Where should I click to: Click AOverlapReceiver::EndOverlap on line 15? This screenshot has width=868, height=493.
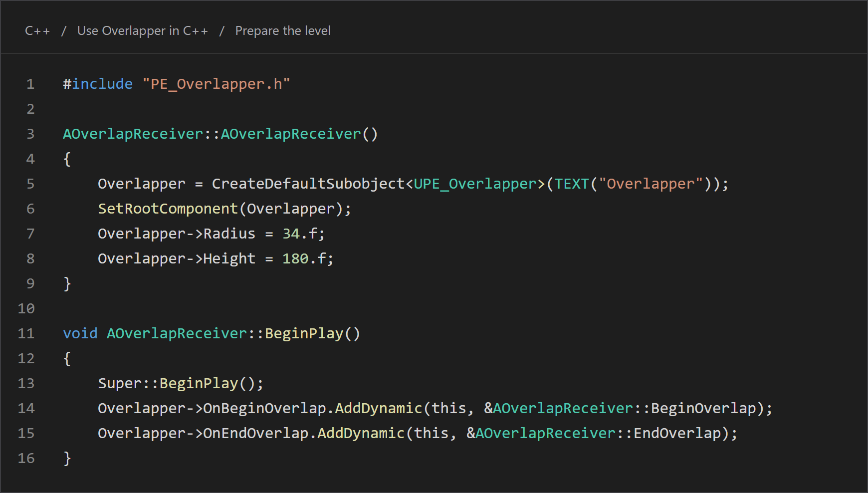tap(598, 433)
